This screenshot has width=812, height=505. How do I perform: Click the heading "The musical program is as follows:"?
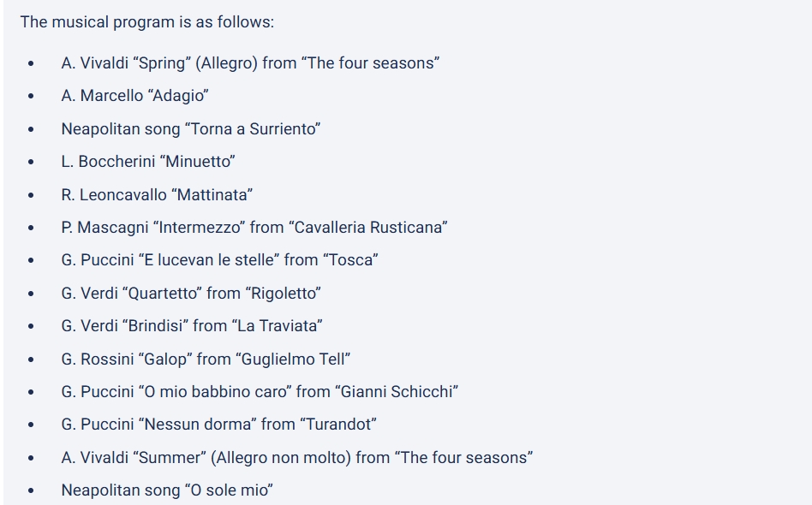pos(147,22)
